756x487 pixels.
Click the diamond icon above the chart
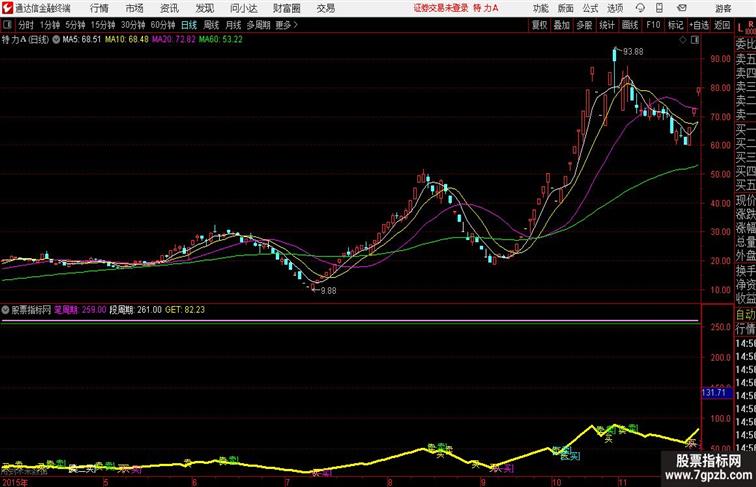(x=683, y=40)
